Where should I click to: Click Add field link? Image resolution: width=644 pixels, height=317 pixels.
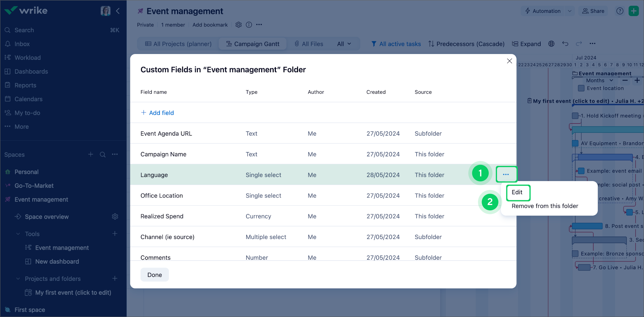pos(157,113)
